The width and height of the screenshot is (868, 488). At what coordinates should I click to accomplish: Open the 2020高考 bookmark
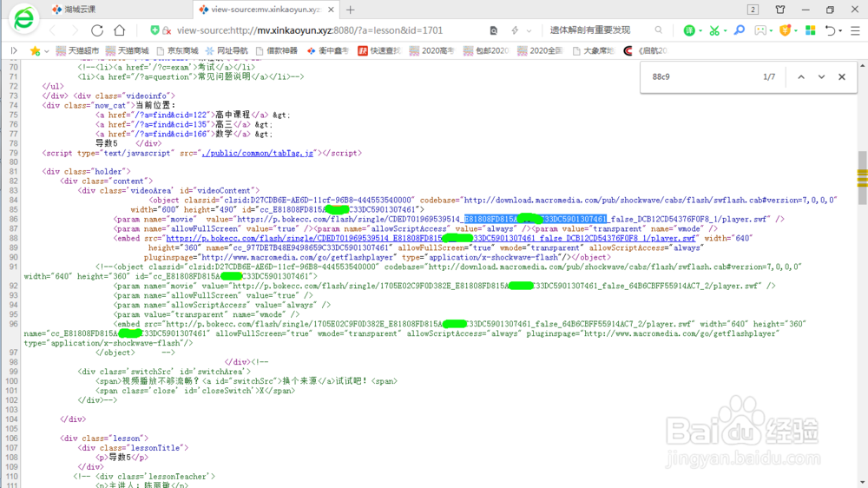tap(431, 50)
